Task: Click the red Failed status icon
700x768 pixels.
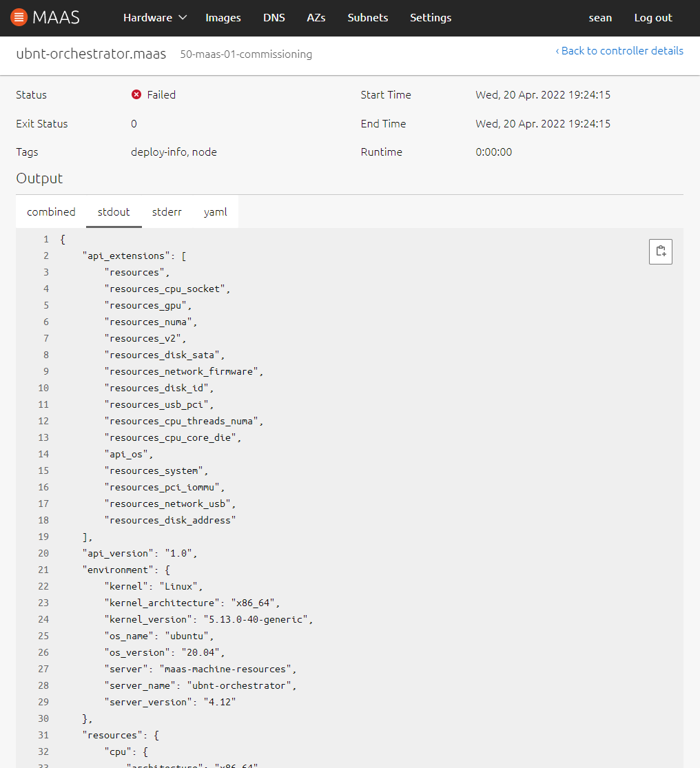Action: 136,95
